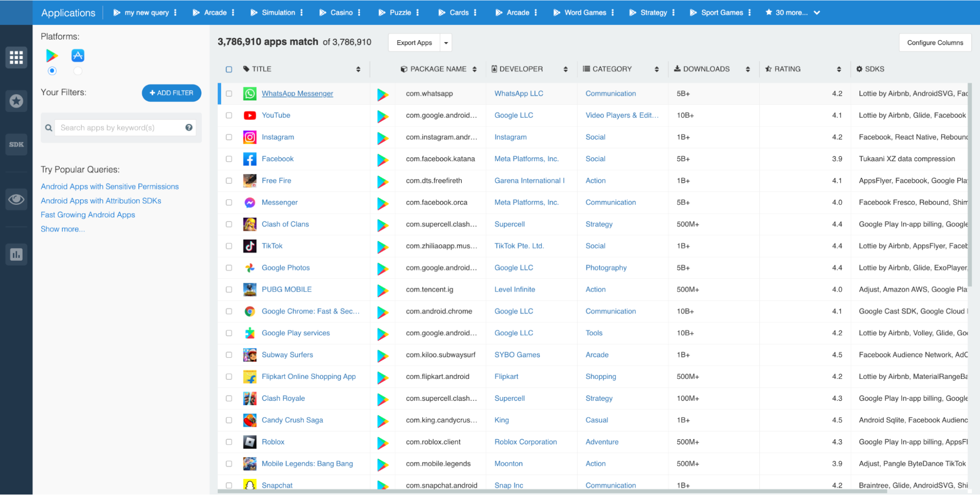Viewport: 980px width, 495px height.
Task: Click the Instagram app icon
Action: [x=250, y=137]
